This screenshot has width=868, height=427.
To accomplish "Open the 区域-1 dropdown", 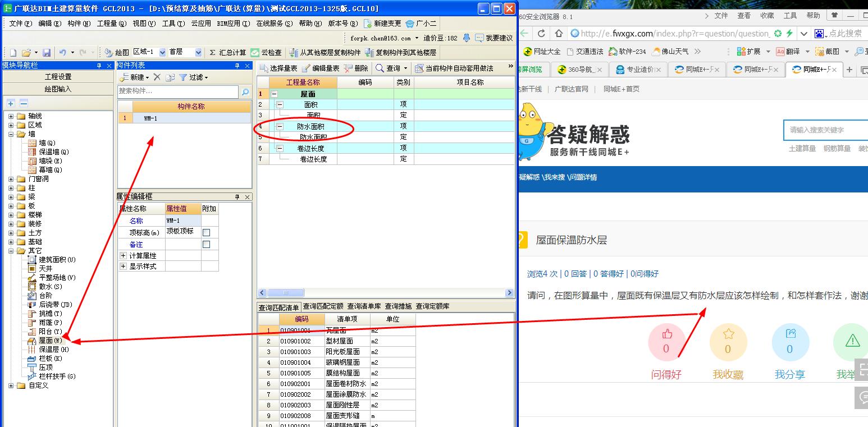I will pyautogui.click(x=163, y=52).
